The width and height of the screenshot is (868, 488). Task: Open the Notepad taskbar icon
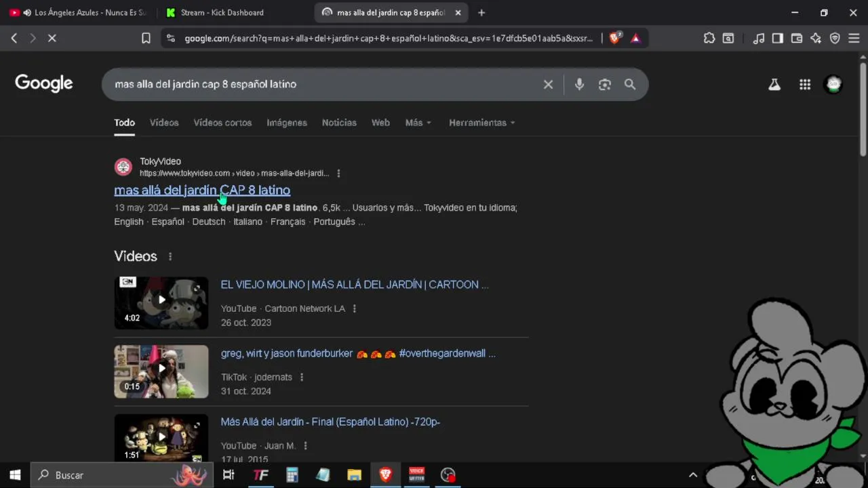coord(323,475)
